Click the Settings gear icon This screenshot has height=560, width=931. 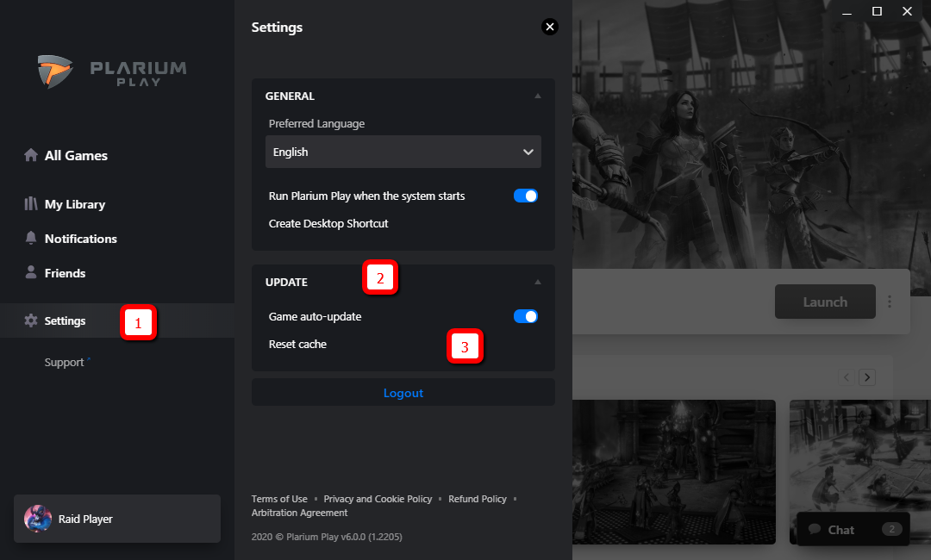(x=31, y=320)
